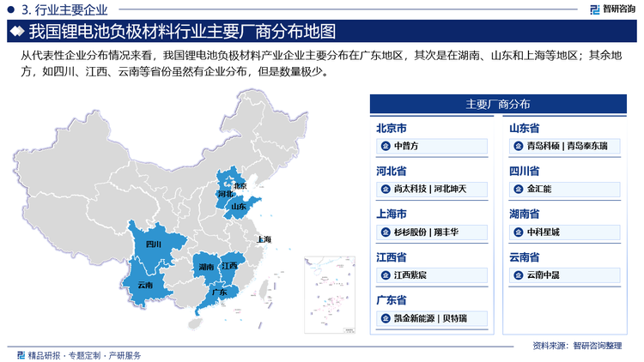This screenshot has width=644, height=362.
Task: Select 四川 province on the map
Action: (153, 244)
